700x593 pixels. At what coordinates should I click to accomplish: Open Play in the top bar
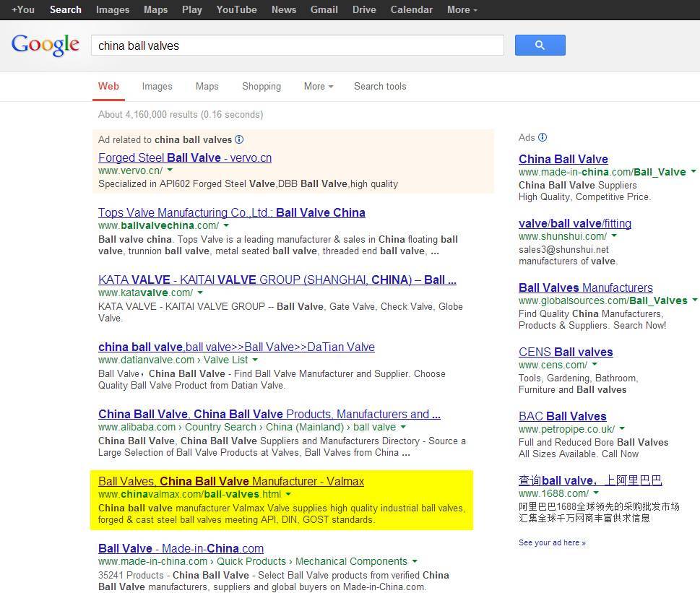point(192,10)
